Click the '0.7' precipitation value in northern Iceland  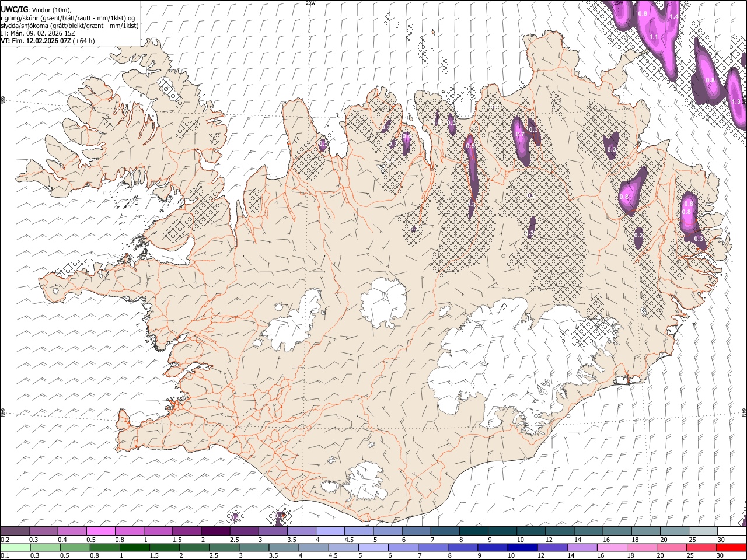(x=521, y=135)
